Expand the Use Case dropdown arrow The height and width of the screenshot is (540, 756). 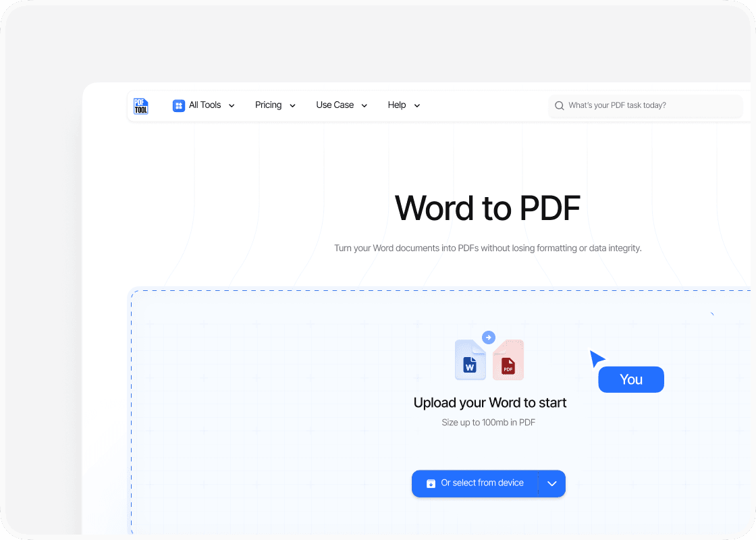coord(364,106)
